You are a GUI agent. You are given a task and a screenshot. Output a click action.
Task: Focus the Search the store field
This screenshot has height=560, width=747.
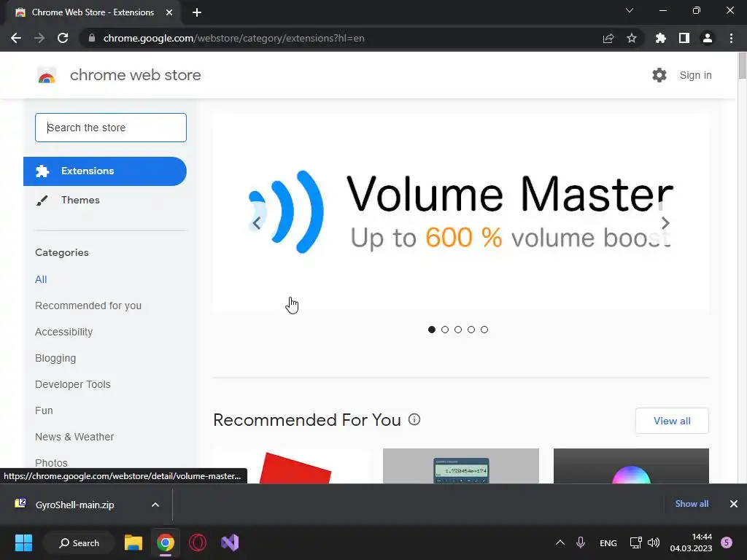111,128
